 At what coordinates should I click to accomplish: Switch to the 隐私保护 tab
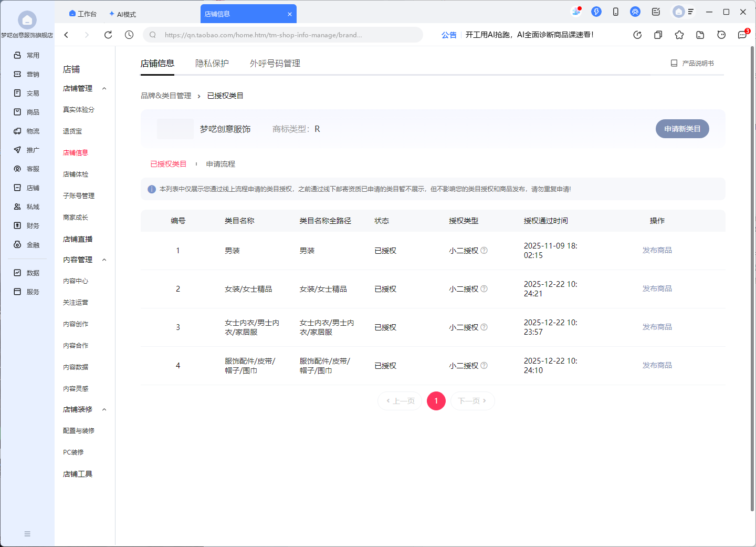[212, 63]
